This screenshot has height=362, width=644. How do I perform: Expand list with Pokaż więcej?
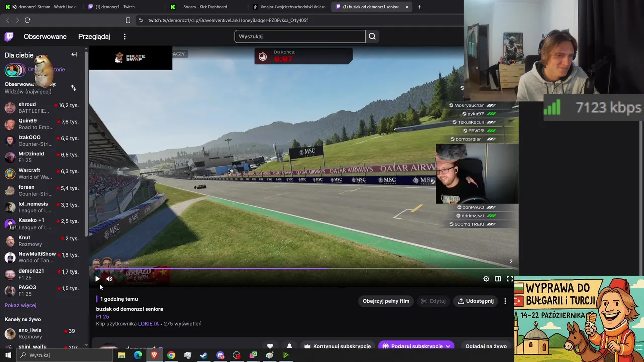(x=20, y=305)
